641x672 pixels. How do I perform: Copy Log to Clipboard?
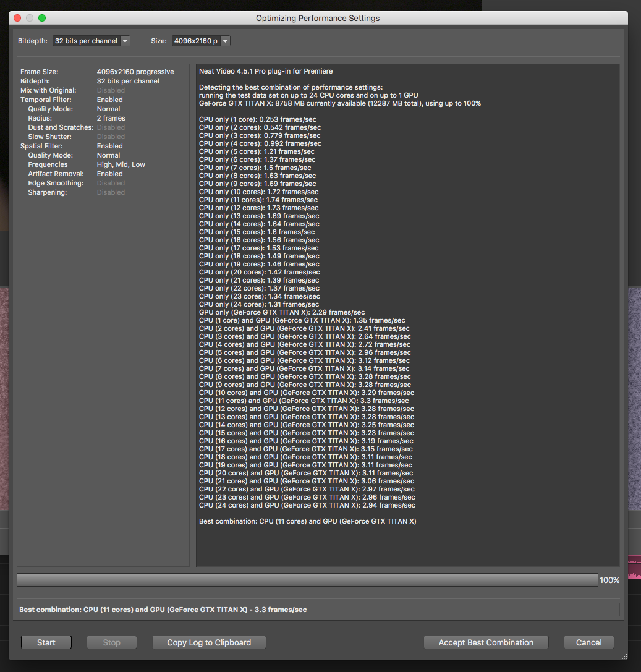[x=209, y=642]
